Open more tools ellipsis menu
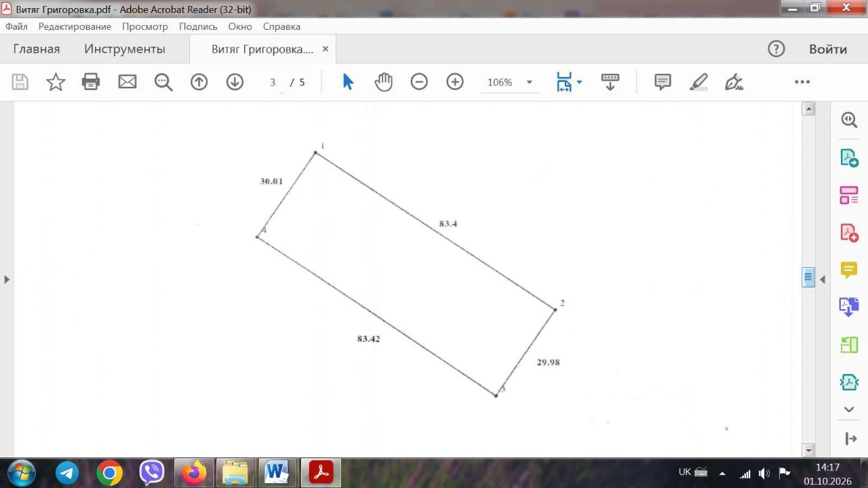Viewport: 868px width, 488px height. tap(802, 82)
